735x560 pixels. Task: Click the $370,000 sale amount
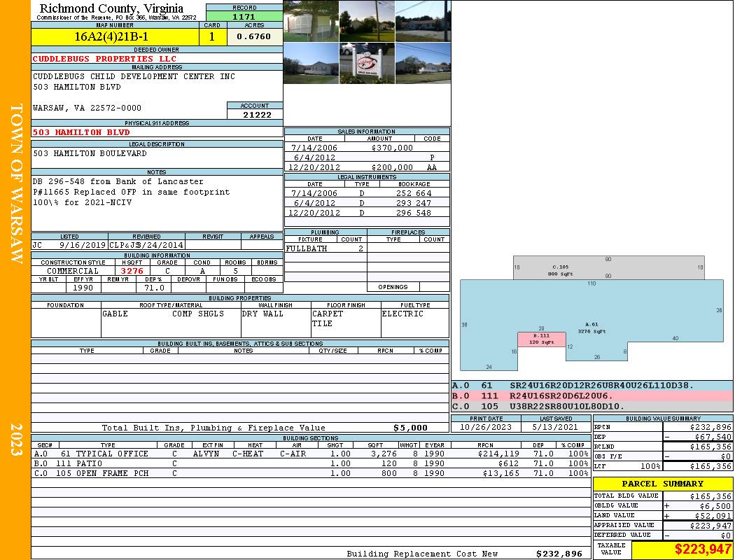pyautogui.click(x=392, y=148)
